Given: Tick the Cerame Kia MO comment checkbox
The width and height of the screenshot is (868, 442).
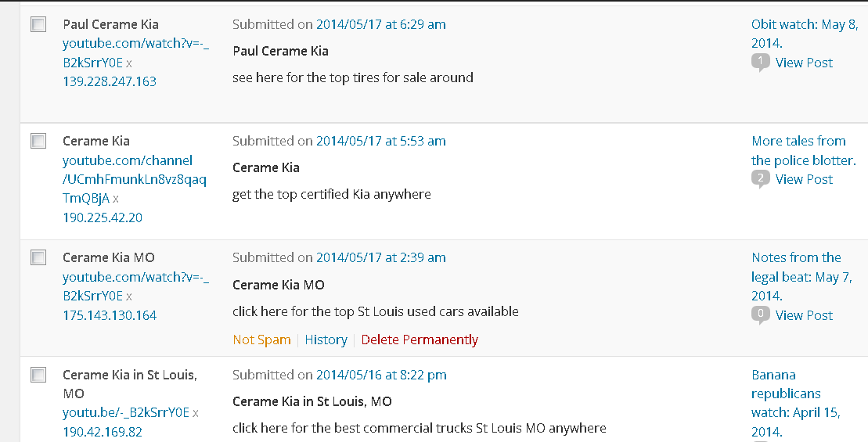Looking at the screenshot, I should 38,258.
